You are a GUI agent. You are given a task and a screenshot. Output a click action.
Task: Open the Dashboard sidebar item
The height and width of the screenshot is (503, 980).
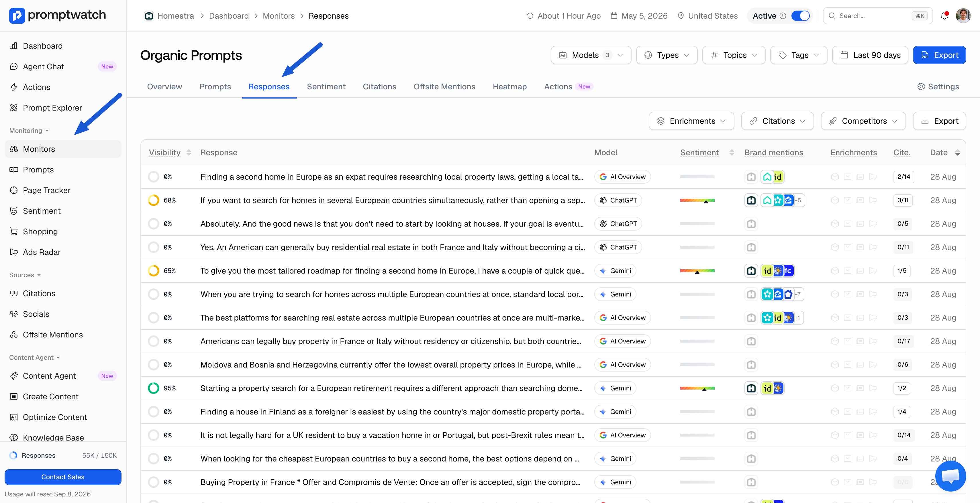[63, 46]
